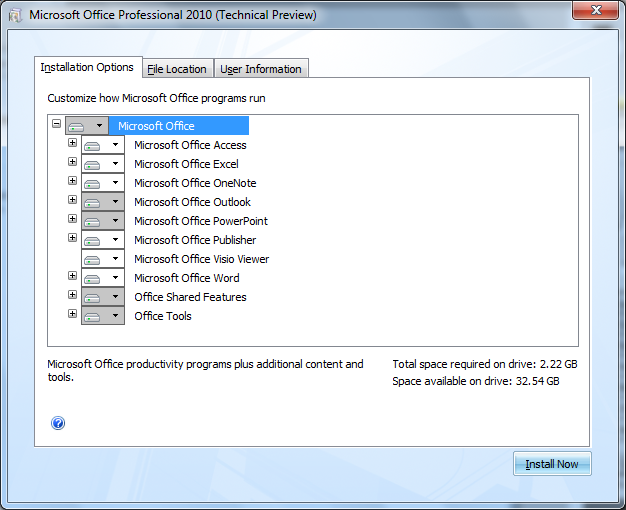This screenshot has height=510, width=626.
Task: Expand the Microsoft Office Access tree node
Action: [72, 143]
